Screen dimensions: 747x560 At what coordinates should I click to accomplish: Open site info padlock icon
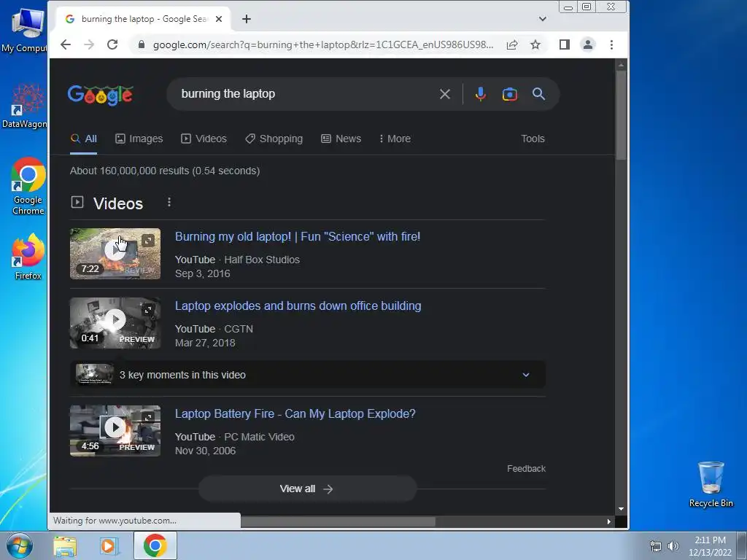click(x=141, y=44)
